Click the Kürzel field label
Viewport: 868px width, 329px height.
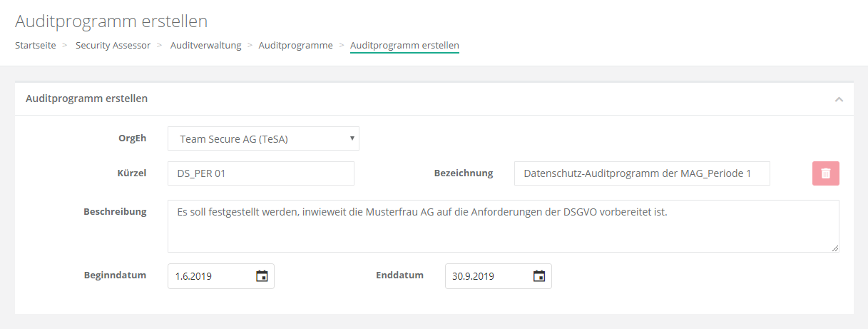click(131, 173)
